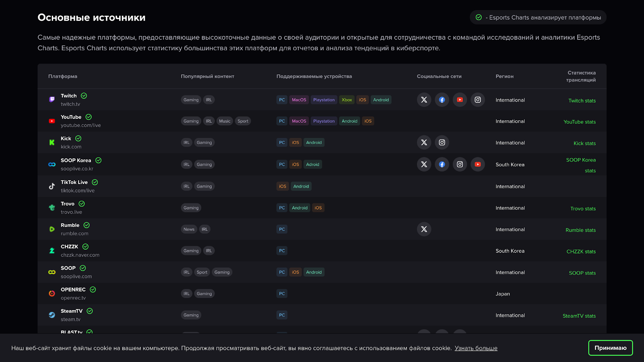
Task: Open Rumble's X (Twitter) social icon
Action: click(424, 229)
